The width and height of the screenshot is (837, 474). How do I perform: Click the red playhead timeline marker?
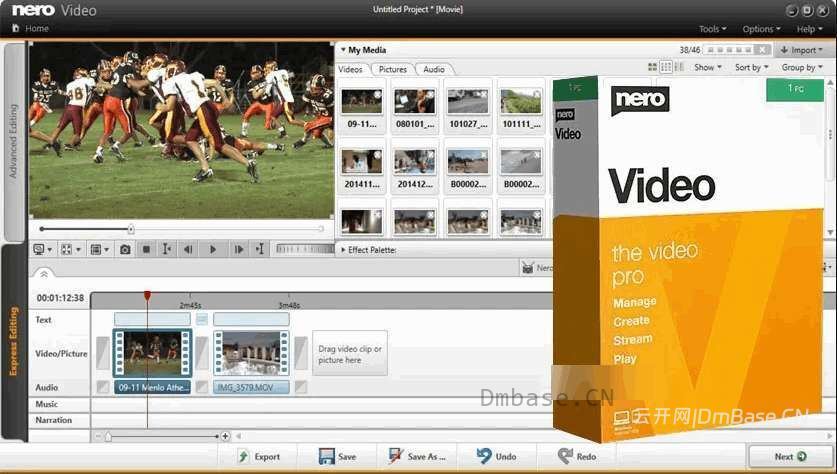tap(147, 295)
